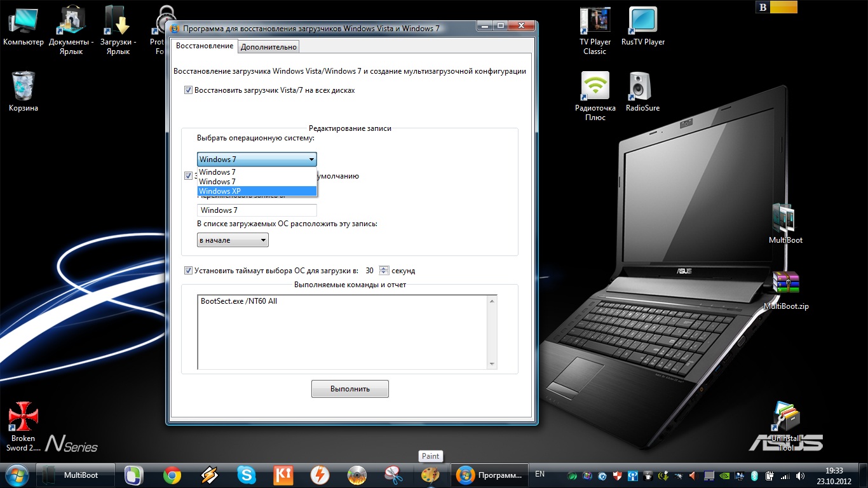The image size is (868, 488).
Task: Switch to the MultiBoot taskbar window button
Action: (x=76, y=475)
